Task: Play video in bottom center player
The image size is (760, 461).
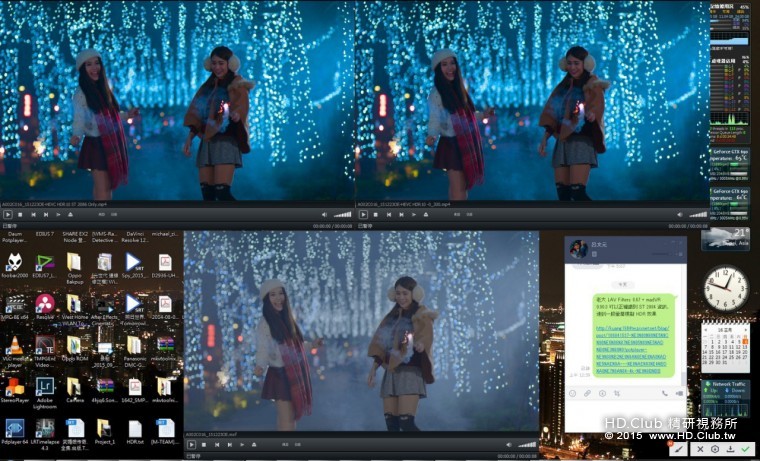Action: (191, 445)
